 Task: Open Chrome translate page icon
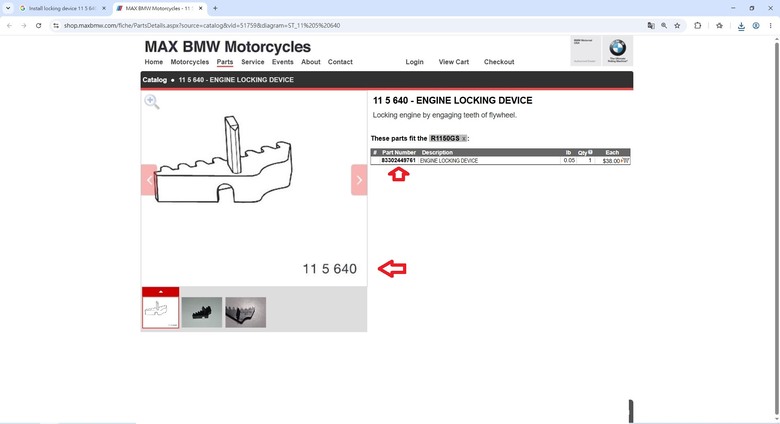click(x=651, y=25)
